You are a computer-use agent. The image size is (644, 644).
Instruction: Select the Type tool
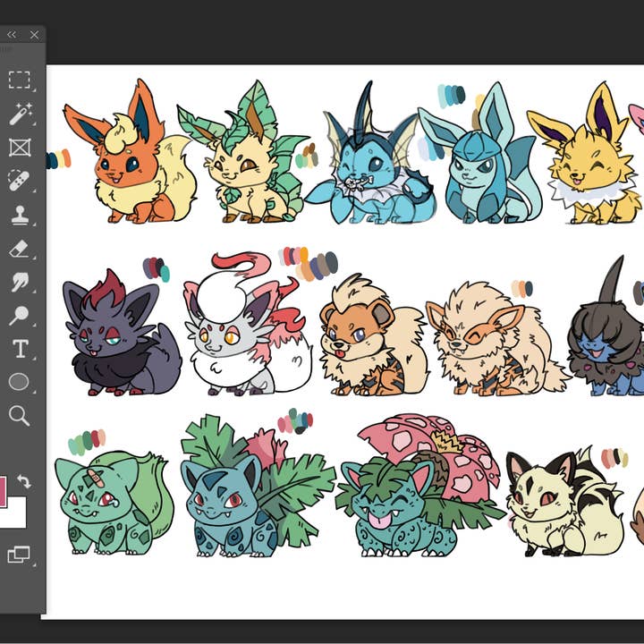click(x=19, y=349)
